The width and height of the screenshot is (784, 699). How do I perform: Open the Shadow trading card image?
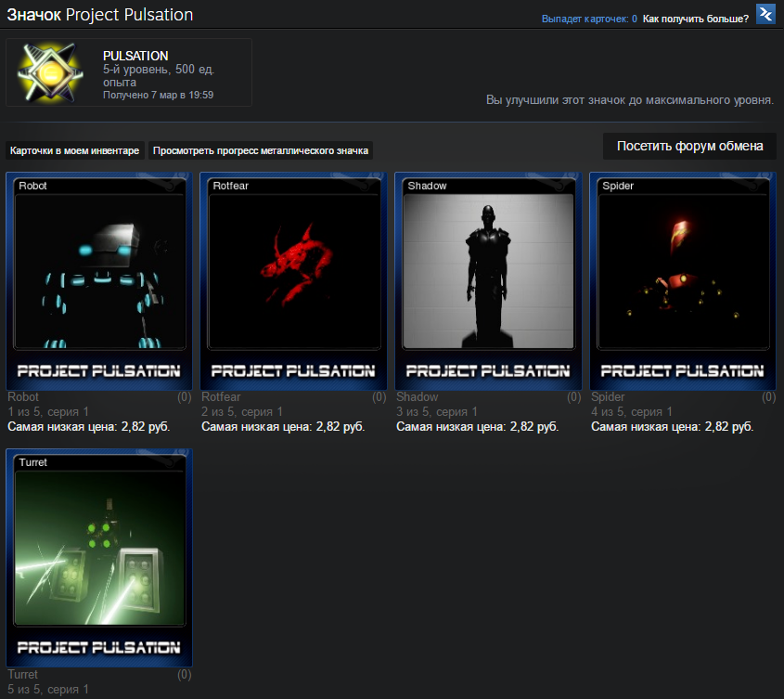488,281
